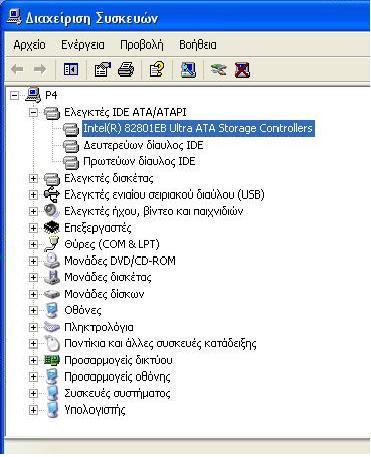Click the network adapters icon
The image size is (371, 457).
(52, 360)
